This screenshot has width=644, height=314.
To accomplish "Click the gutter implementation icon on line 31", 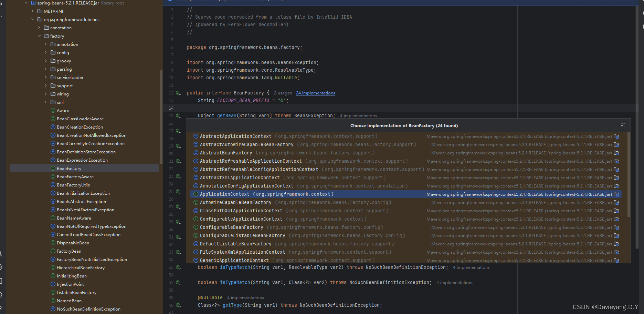I will point(178,237).
